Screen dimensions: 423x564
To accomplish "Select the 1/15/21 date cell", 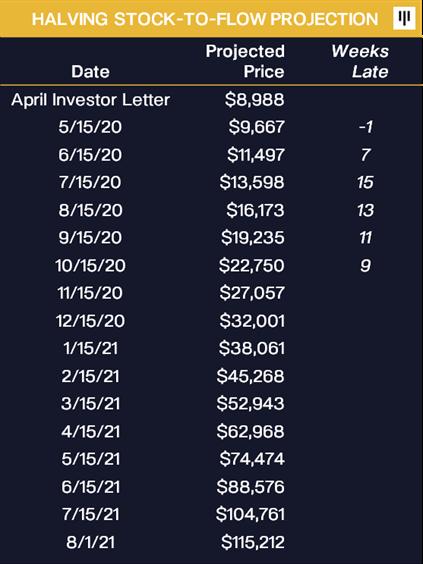I will 90,348.
